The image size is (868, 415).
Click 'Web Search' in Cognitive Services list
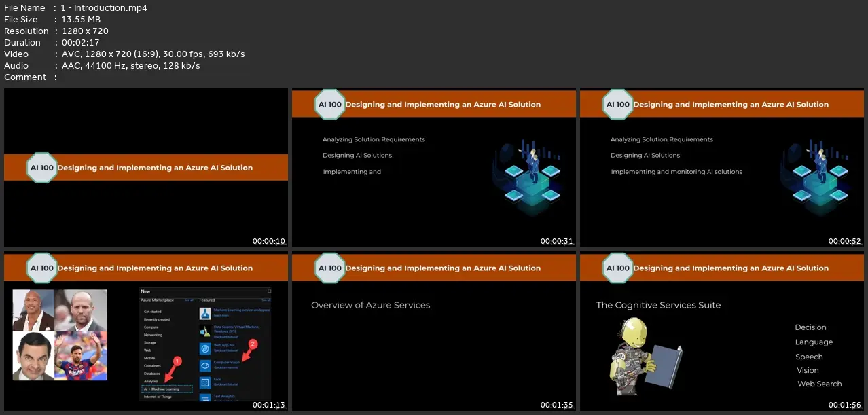(820, 384)
